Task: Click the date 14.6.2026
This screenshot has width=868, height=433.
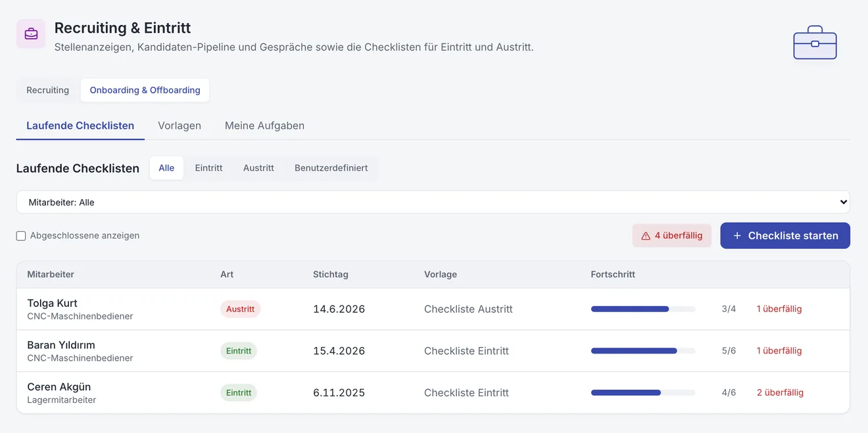Action: (339, 309)
